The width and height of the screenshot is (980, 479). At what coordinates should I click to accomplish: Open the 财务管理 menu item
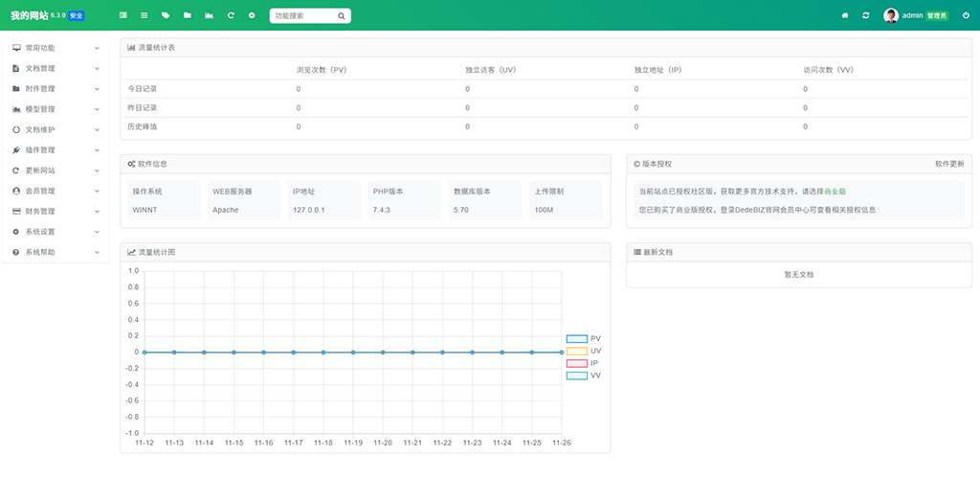point(56,212)
